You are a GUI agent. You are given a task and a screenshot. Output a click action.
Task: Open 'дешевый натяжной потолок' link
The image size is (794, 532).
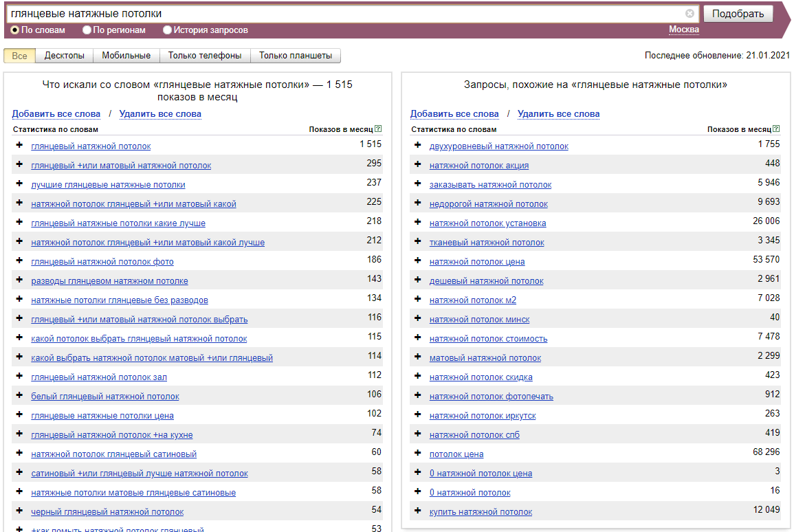coord(487,281)
